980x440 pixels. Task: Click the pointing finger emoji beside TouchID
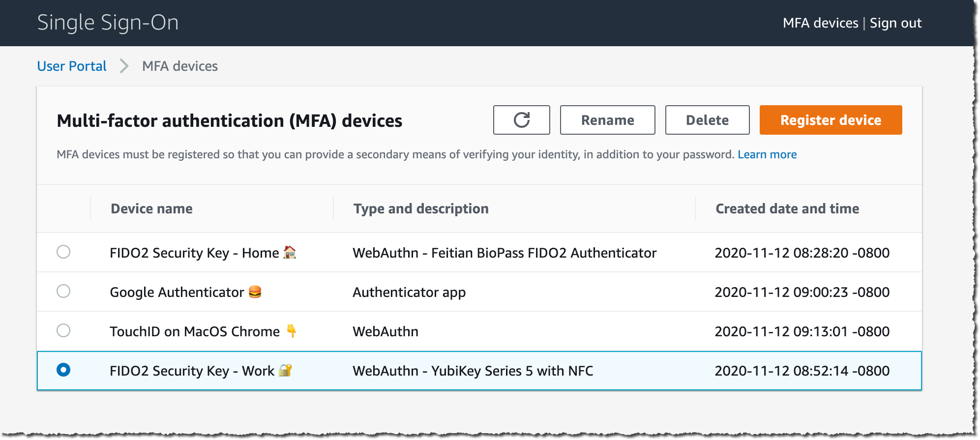tap(292, 331)
